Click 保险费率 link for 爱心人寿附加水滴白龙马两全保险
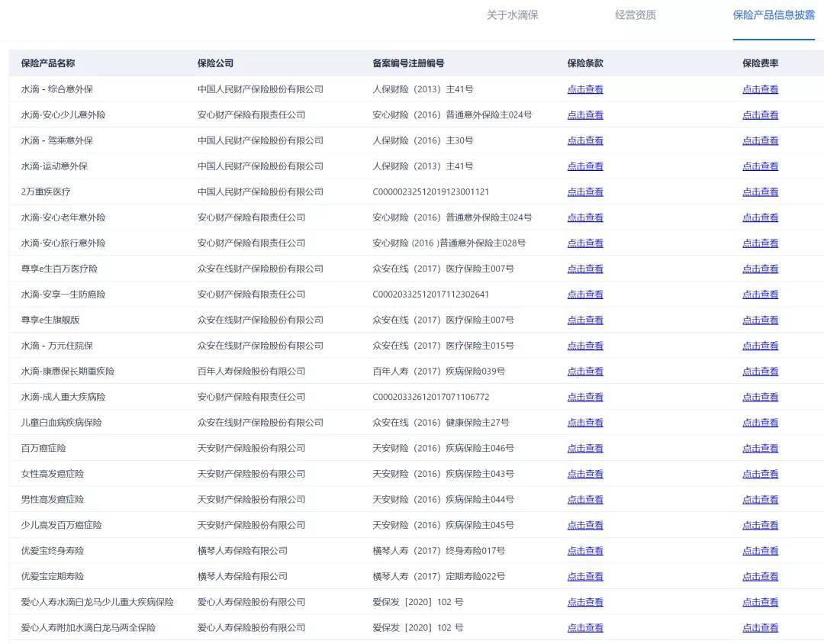This screenshot has height=644, width=824. (x=760, y=628)
